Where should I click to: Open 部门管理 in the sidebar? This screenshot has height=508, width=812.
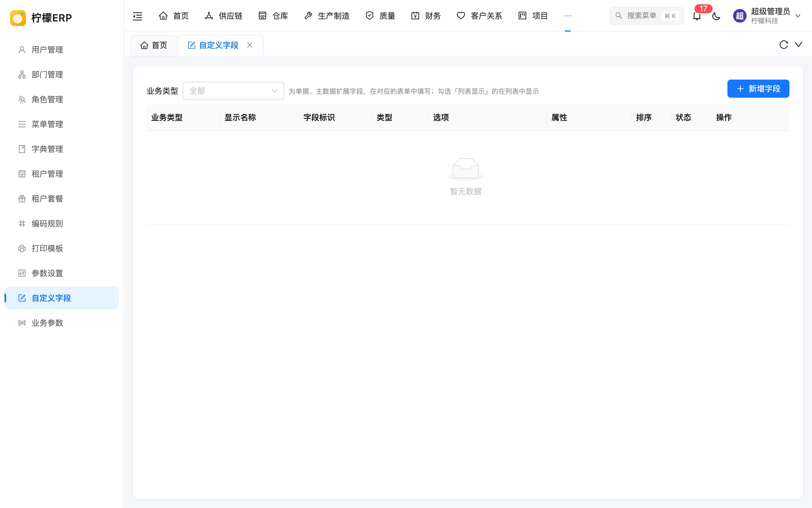pos(62,75)
